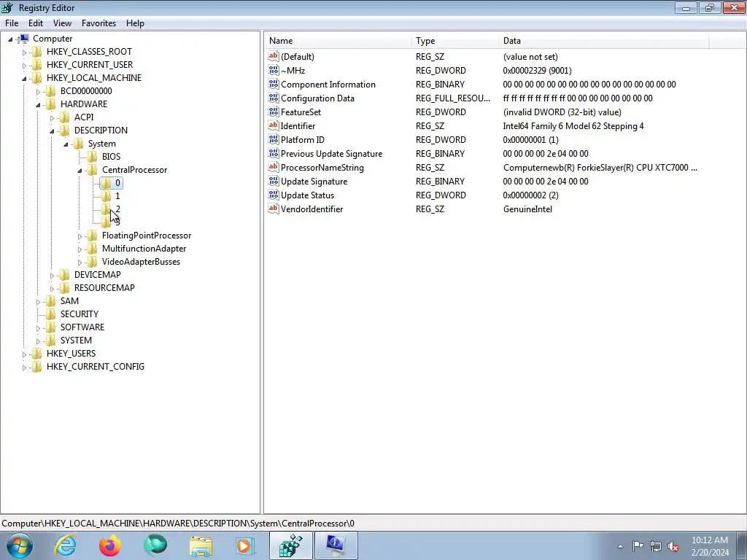Screen dimensions: 747x560
Task: Open the File menu
Action: [x=12, y=23]
